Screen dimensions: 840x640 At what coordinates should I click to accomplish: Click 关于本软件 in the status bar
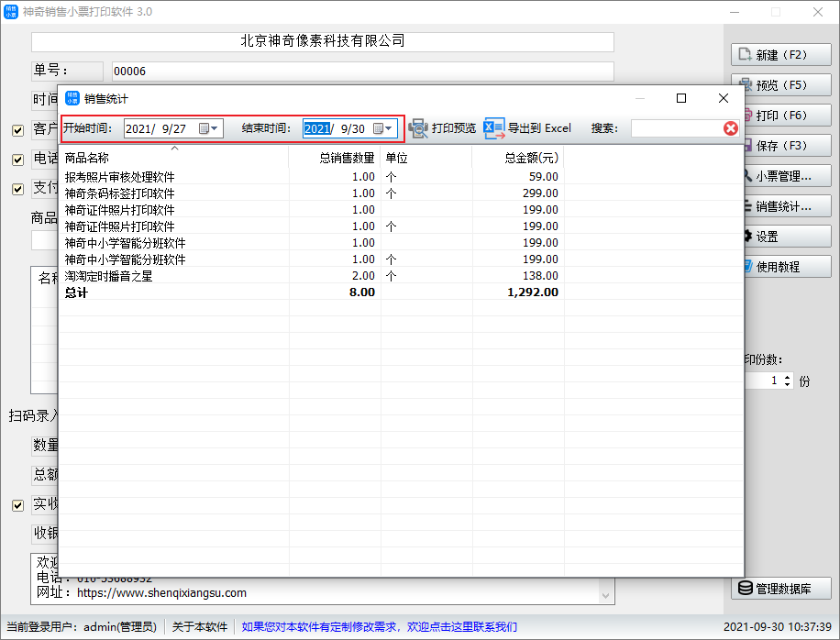click(x=199, y=626)
